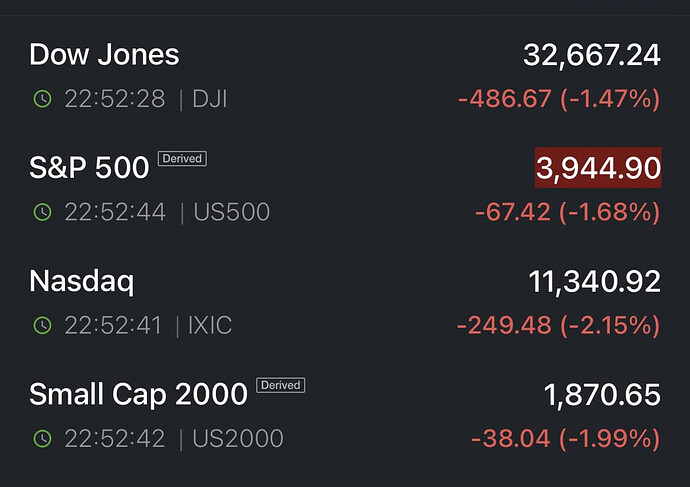This screenshot has height=487, width=690.
Task: Click the clock icon under S&P 500
Action: click(x=42, y=212)
